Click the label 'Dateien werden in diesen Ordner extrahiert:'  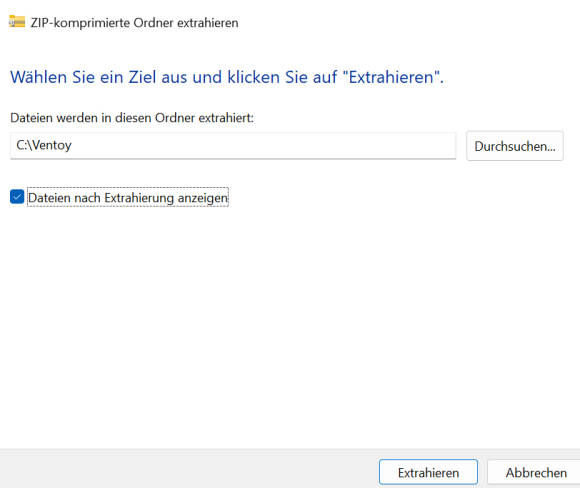pyautogui.click(x=132, y=118)
